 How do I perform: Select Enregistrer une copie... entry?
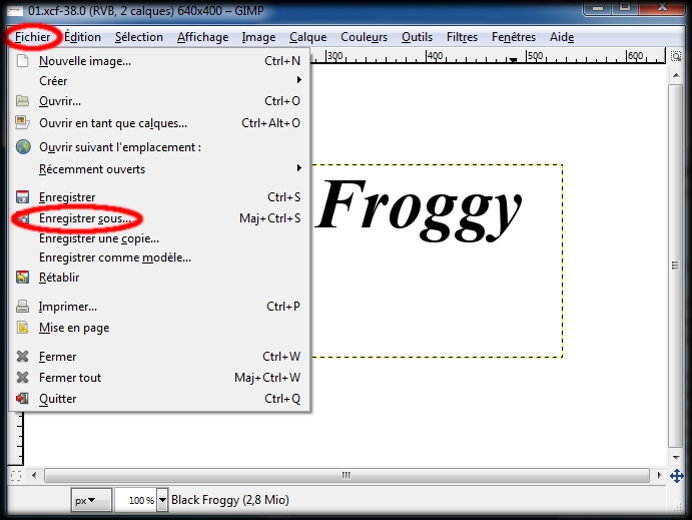pyautogui.click(x=98, y=238)
